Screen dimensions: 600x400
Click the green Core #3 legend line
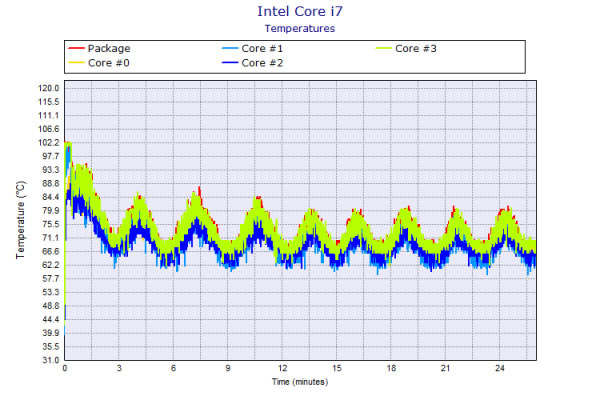[x=383, y=48]
